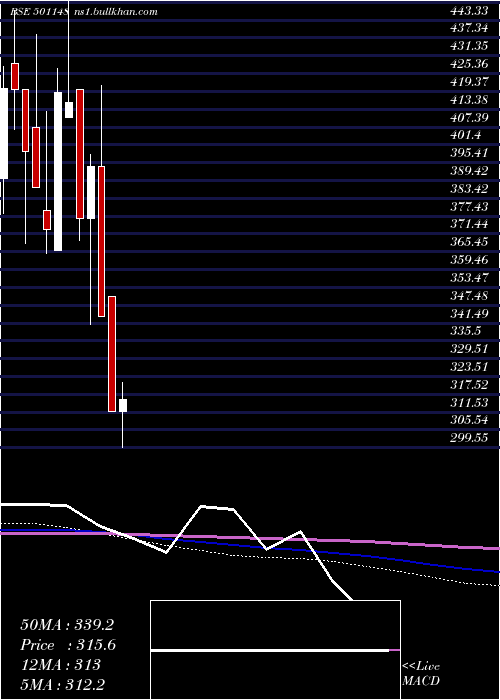Viewport: 500px width, 700px height.
Task: Click the 329.51 axis label
Action: tap(469, 349)
